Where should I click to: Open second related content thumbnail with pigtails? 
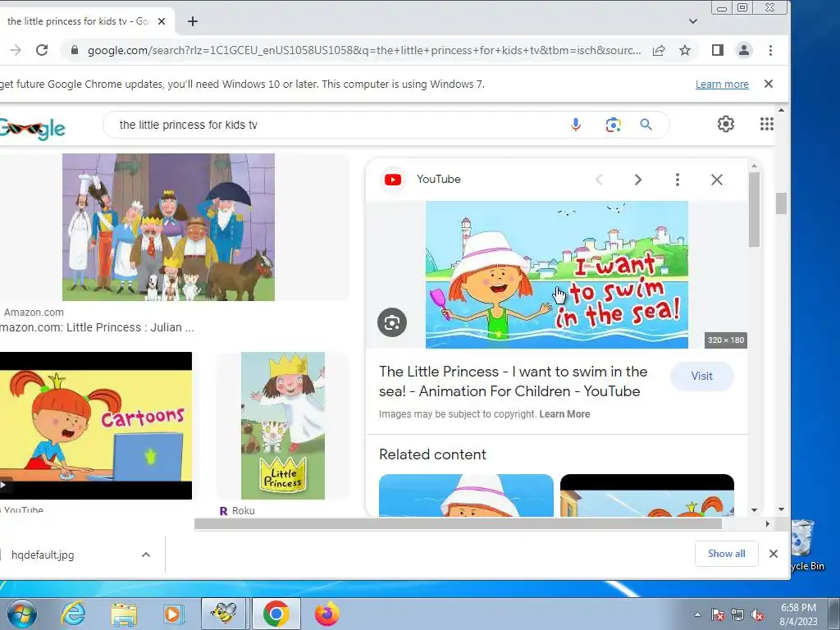tap(647, 495)
